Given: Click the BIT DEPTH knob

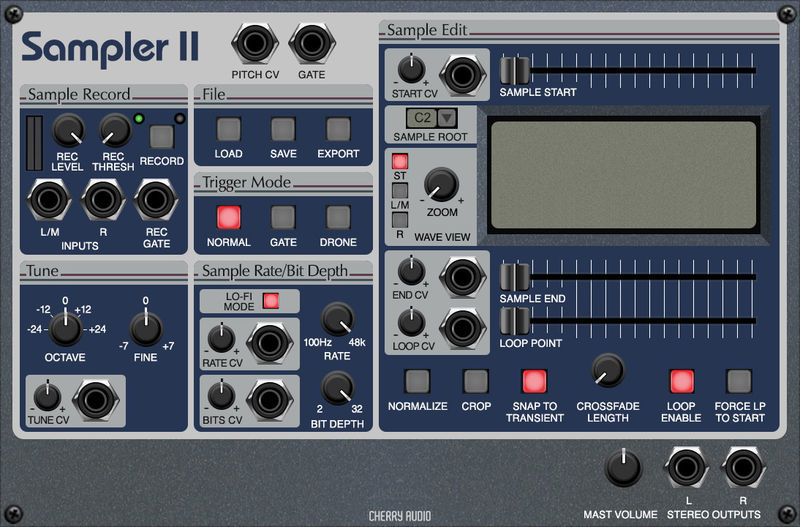Looking at the screenshot, I should [339, 384].
